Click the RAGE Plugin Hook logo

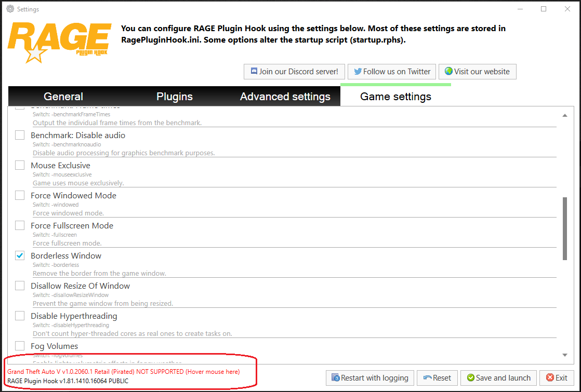pos(59,43)
